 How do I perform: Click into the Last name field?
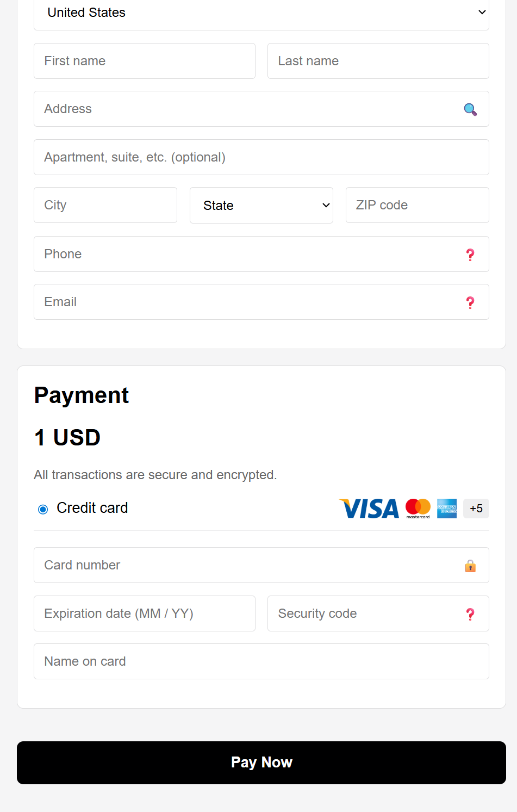coord(378,61)
